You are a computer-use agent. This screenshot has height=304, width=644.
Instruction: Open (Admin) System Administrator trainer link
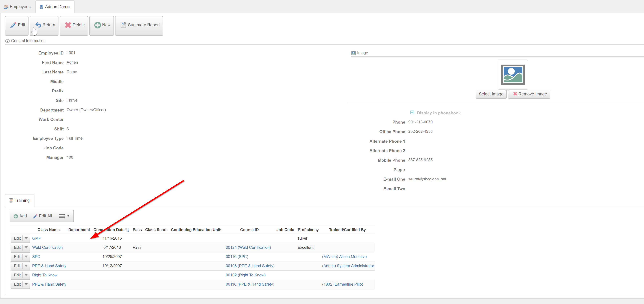point(348,266)
